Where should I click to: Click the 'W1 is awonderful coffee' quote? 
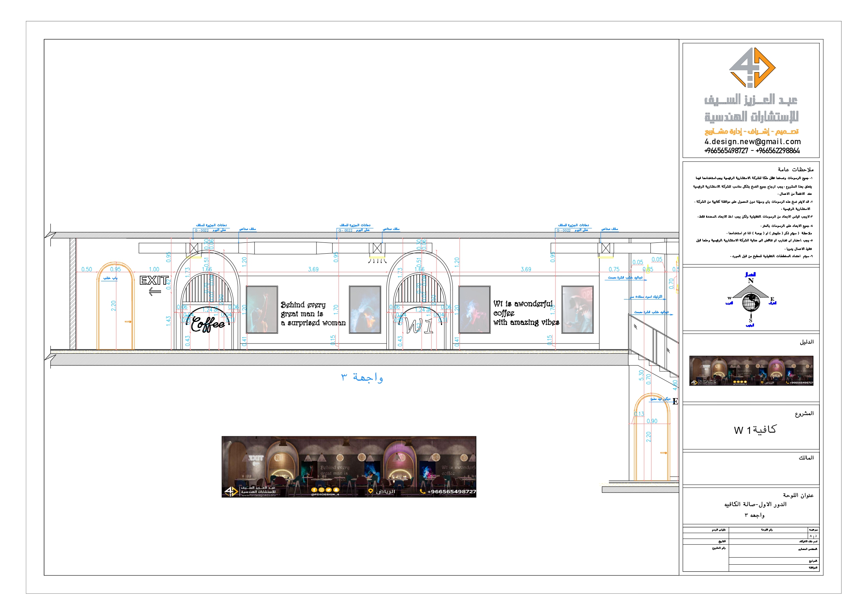[x=526, y=313]
